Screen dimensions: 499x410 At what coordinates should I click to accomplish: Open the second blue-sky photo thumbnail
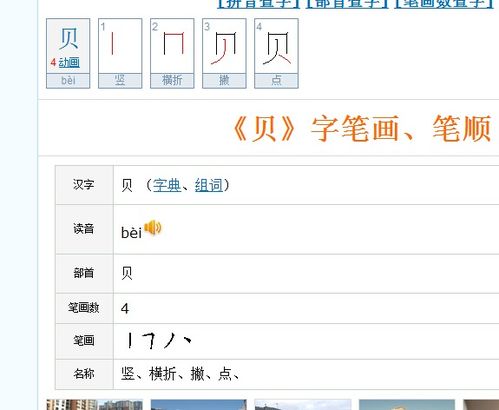tap(199, 405)
